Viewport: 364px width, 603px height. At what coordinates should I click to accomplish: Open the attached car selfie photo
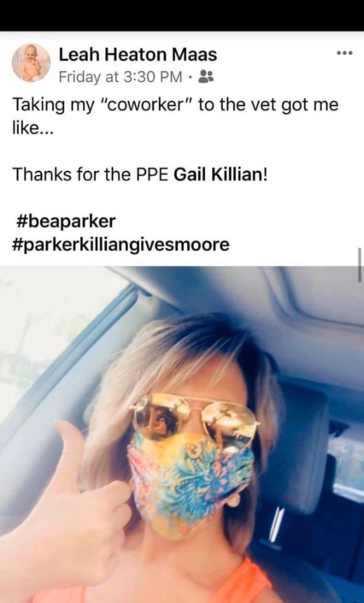[182, 435]
